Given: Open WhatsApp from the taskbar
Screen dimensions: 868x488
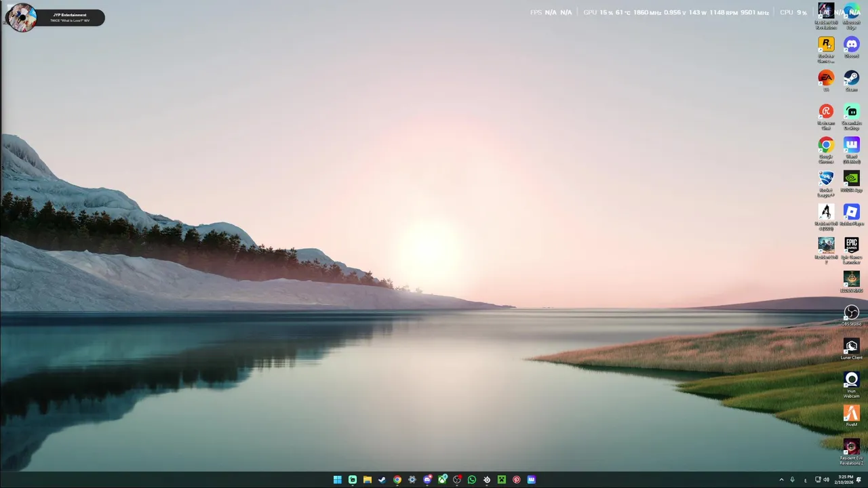Looking at the screenshot, I should coord(472,480).
